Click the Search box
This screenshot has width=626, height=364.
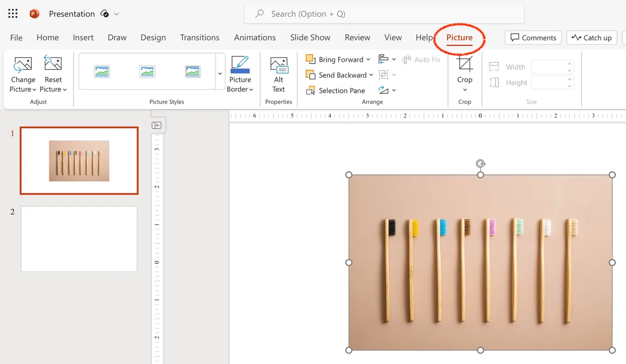(384, 14)
